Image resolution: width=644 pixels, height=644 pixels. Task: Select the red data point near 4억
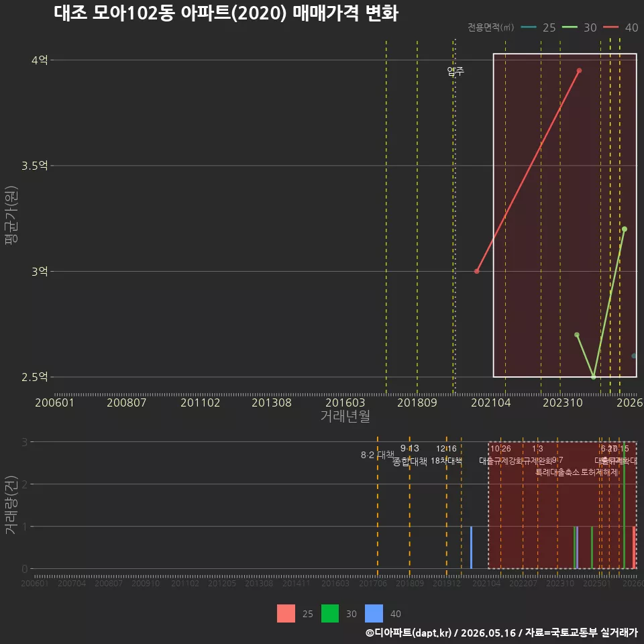tap(579, 70)
